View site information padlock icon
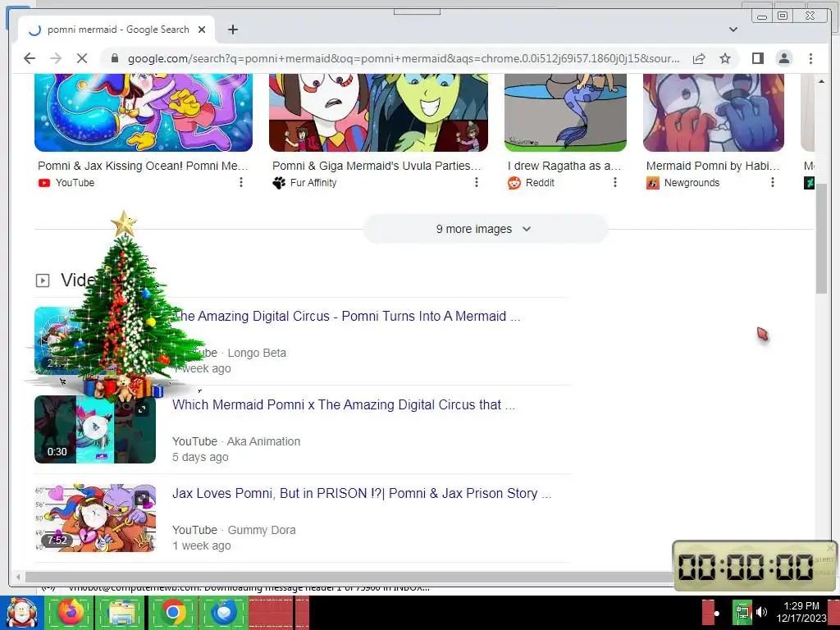The height and width of the screenshot is (630, 840). pos(114,58)
